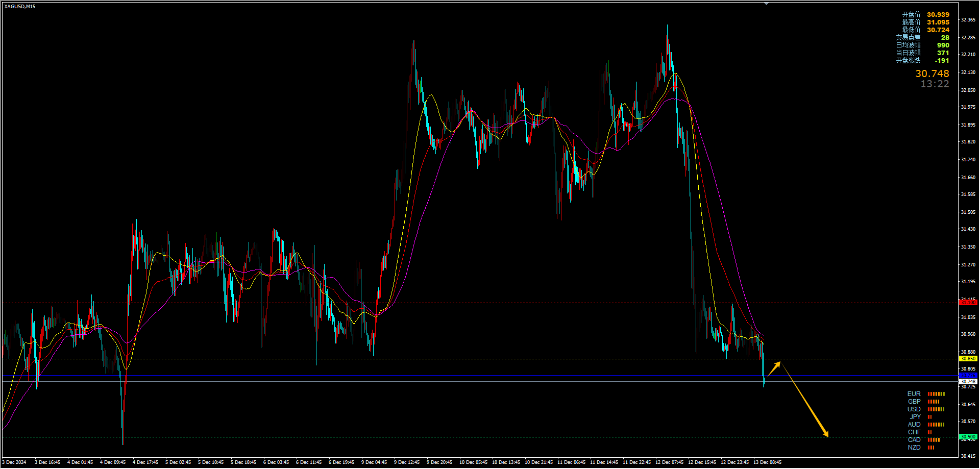Click the red 31.100 price level tag
The width and height of the screenshot is (980, 469).
968,303
